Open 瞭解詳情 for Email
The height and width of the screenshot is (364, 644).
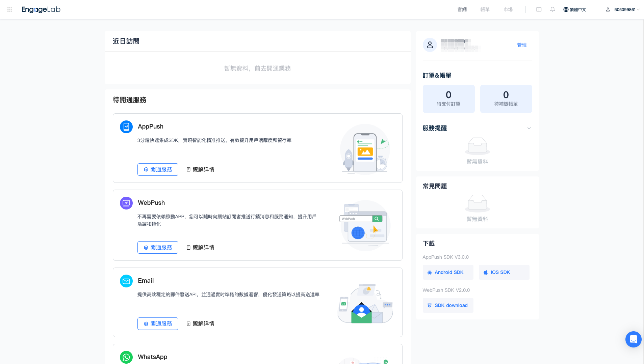(200, 324)
